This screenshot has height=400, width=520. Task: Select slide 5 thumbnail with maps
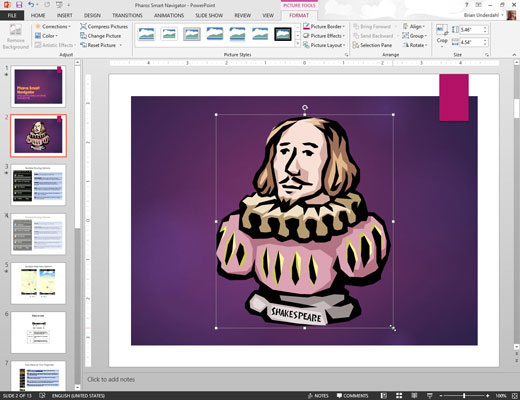pyautogui.click(x=38, y=283)
